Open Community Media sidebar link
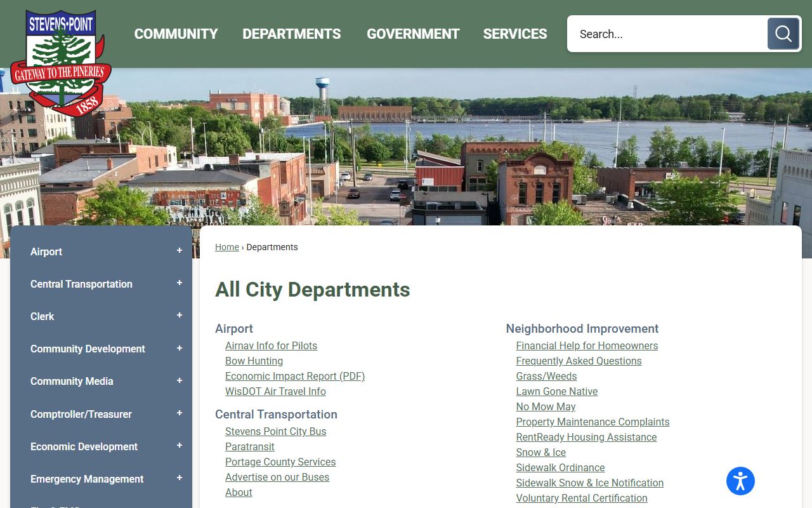The image size is (812, 508). (x=72, y=381)
